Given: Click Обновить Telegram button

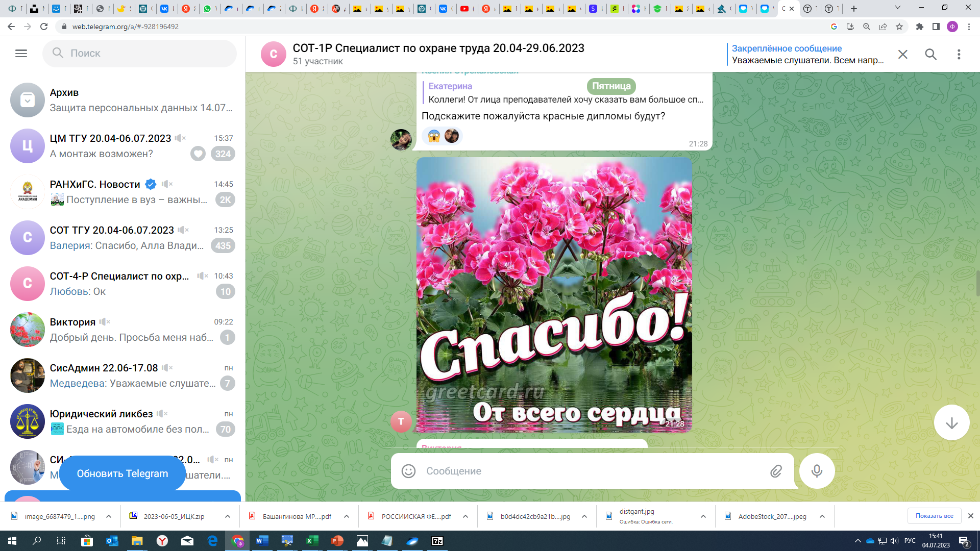Looking at the screenshot, I should coord(122,473).
